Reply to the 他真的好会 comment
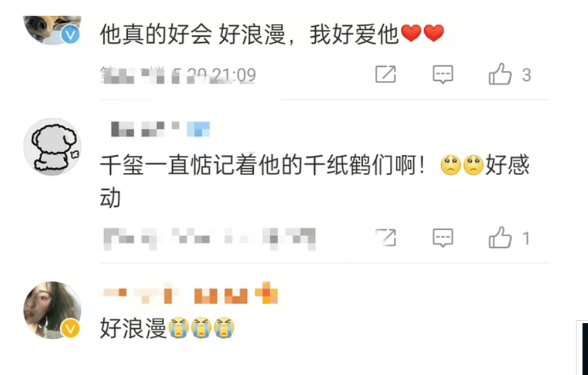 point(443,74)
